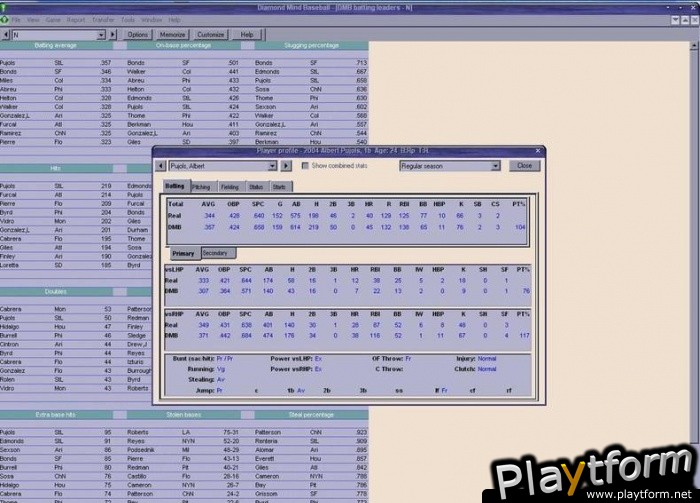Click the Batting average header
Viewport: 700px width, 503px height.
click(56, 46)
